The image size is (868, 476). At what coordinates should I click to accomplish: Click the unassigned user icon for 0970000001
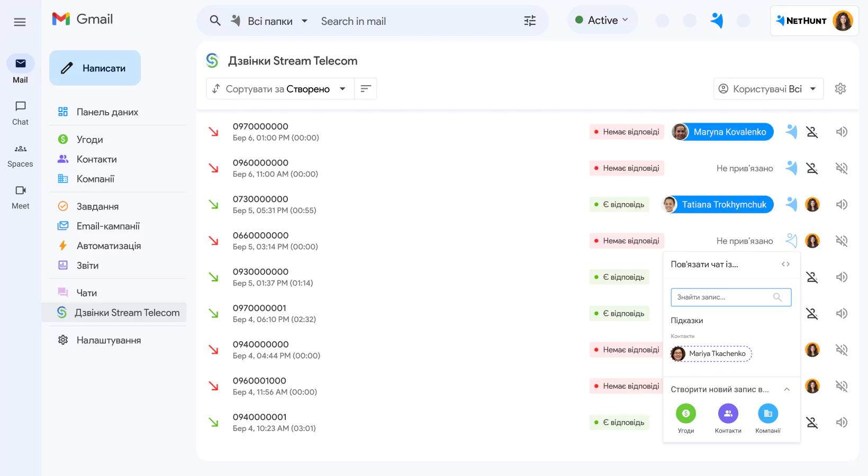click(812, 313)
